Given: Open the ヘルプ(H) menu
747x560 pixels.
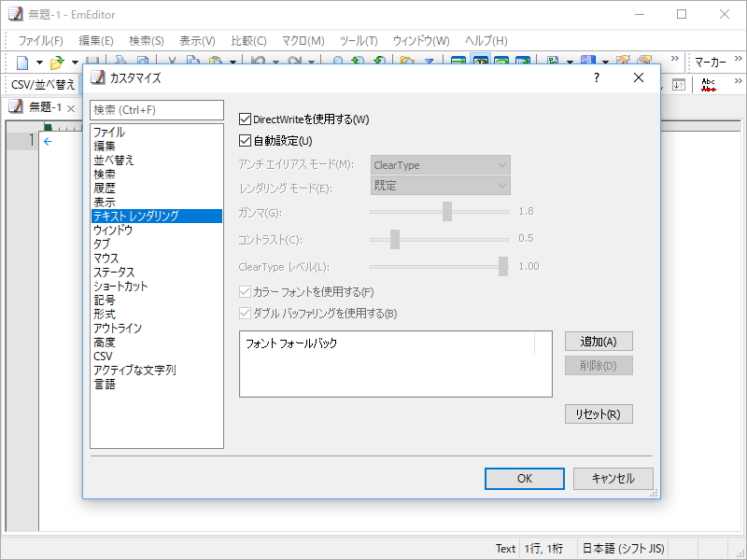Looking at the screenshot, I should (486, 41).
